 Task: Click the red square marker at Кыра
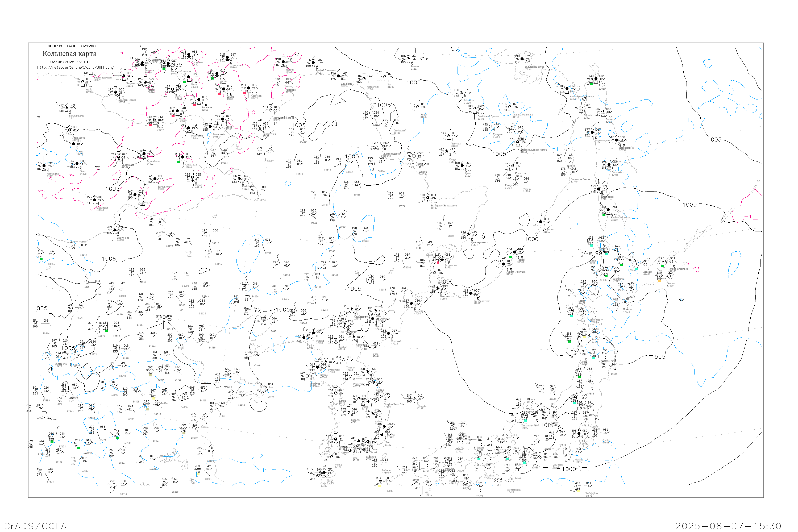(x=150, y=124)
